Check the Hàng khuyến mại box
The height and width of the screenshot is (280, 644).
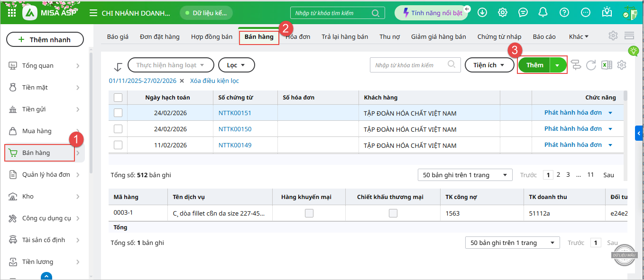click(309, 213)
